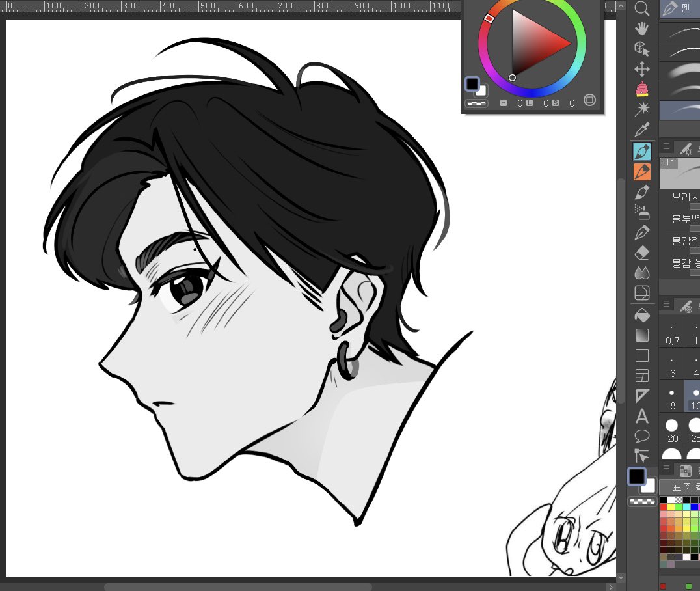Select the Eyedropper tool
Image resolution: width=700 pixels, height=591 pixels.
(x=641, y=130)
